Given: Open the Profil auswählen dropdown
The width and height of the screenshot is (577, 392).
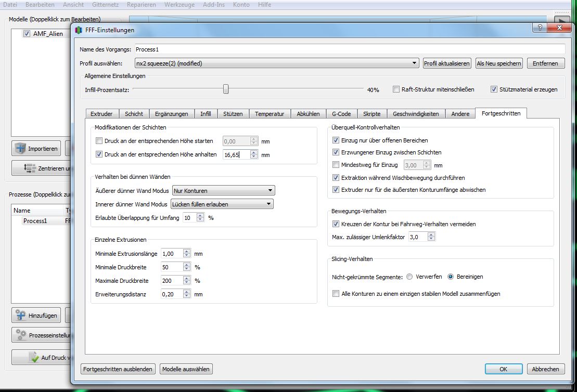Looking at the screenshot, I should (x=277, y=63).
